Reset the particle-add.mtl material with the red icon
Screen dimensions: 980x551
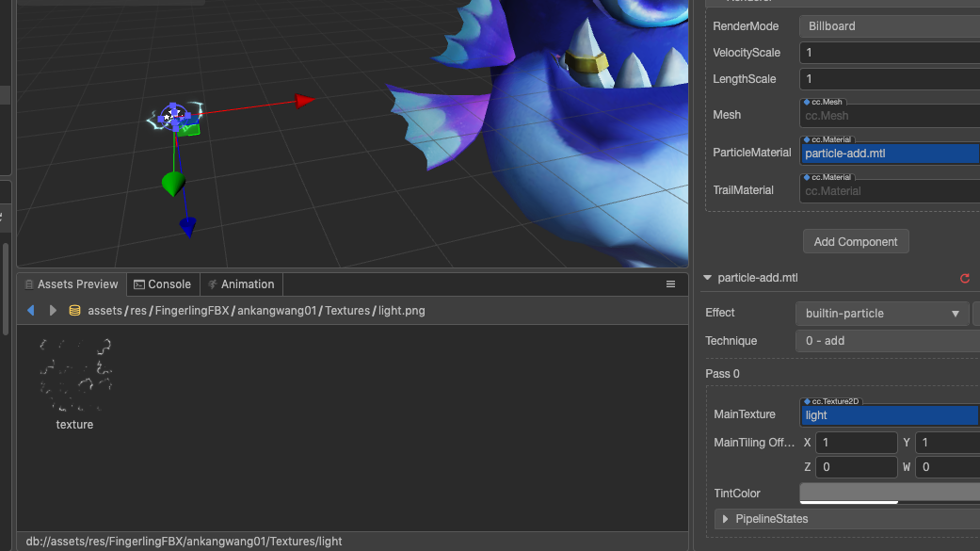(x=965, y=278)
